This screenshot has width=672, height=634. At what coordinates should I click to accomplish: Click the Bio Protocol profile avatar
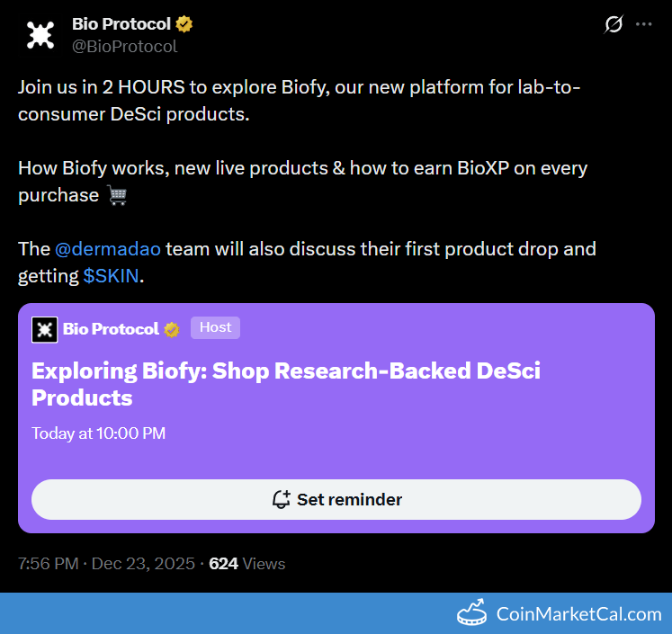[40, 35]
